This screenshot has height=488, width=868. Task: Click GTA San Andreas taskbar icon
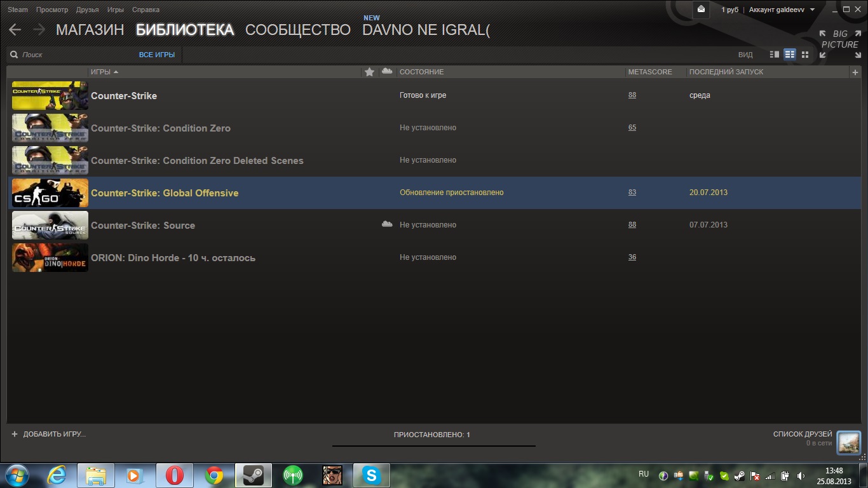click(x=332, y=475)
